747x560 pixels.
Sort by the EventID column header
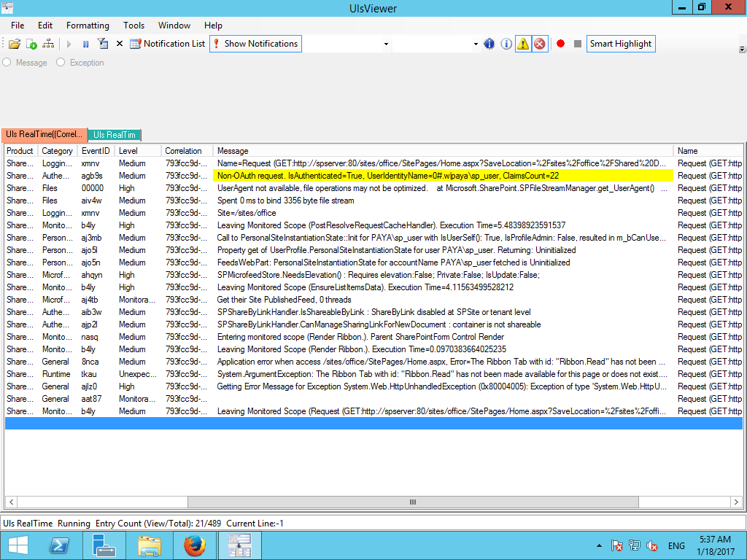point(96,151)
